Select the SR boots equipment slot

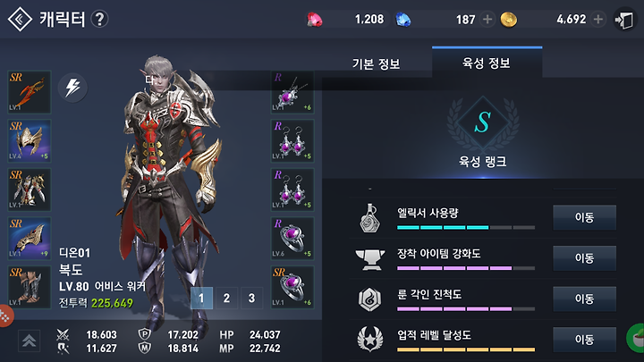point(30,287)
